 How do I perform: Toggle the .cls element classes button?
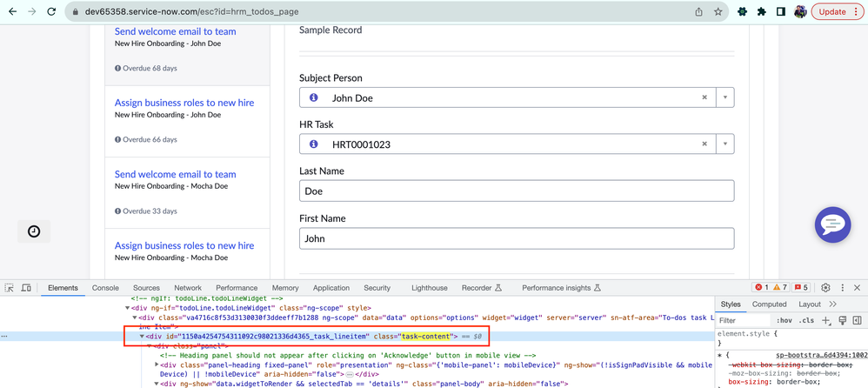pos(806,320)
